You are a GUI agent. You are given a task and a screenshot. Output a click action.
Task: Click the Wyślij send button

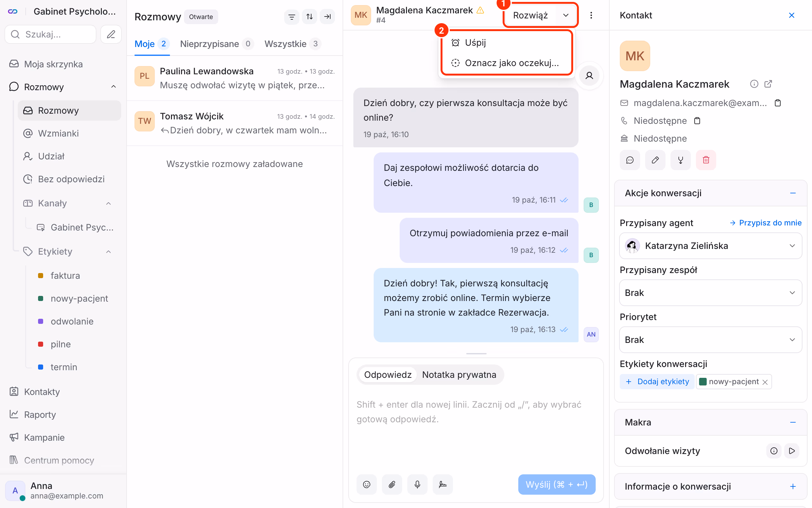click(556, 484)
